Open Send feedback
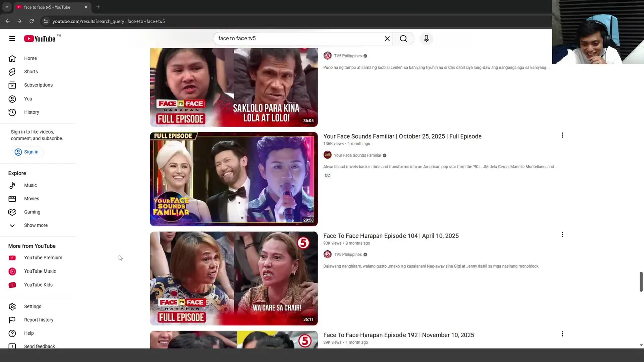Screen dimensions: 644x362 coord(38,346)
